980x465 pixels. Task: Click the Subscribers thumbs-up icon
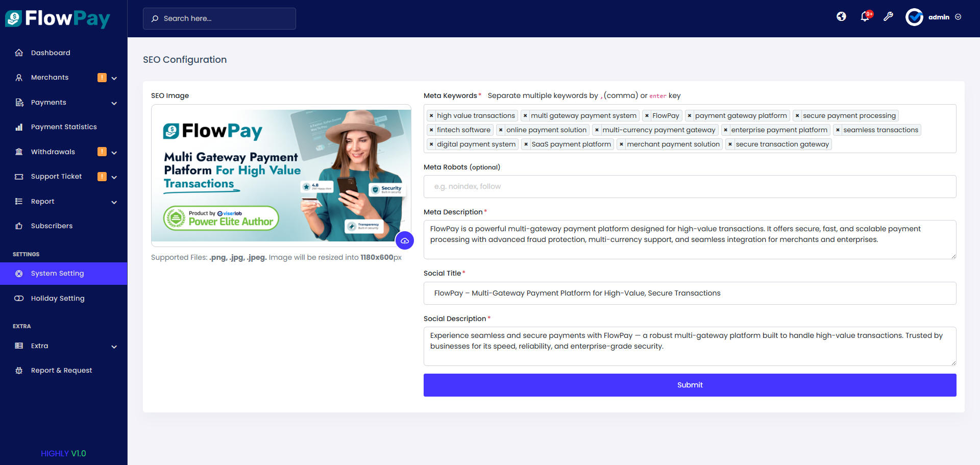19,226
